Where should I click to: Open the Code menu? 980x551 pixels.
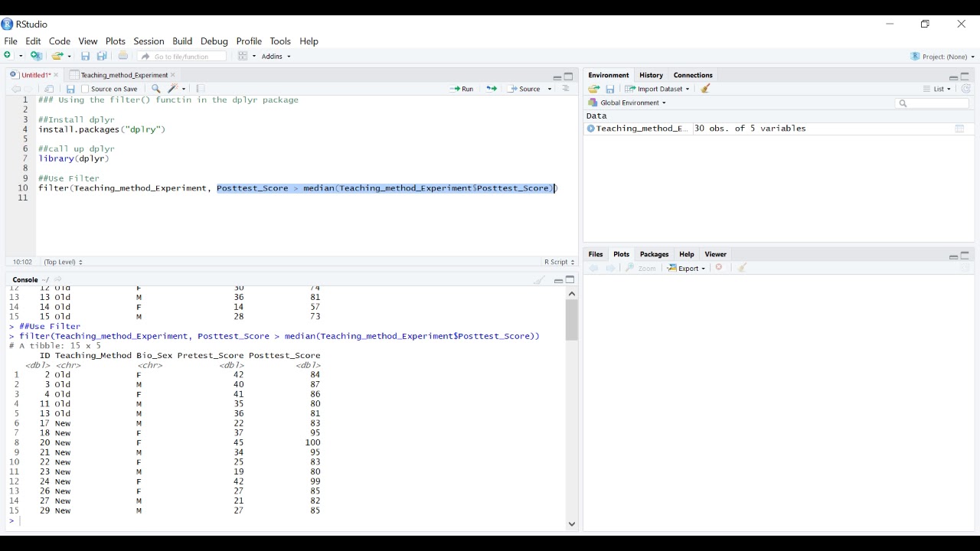60,41
